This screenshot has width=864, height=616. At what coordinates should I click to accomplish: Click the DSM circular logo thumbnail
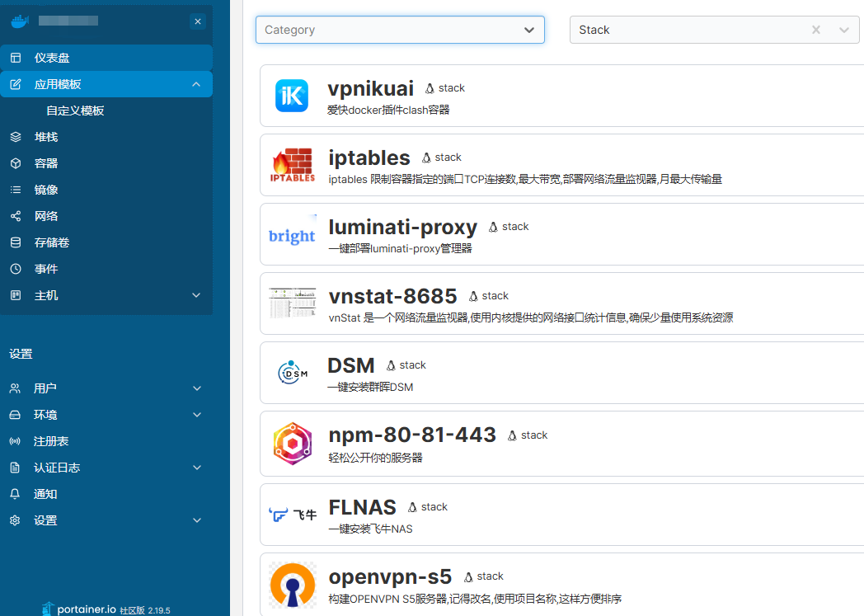[293, 373]
